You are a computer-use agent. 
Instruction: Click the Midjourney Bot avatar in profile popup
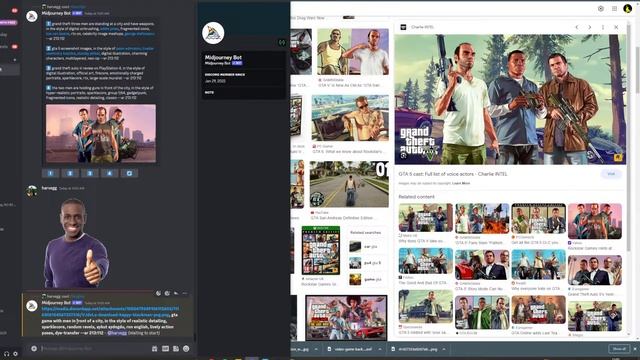tap(213, 33)
